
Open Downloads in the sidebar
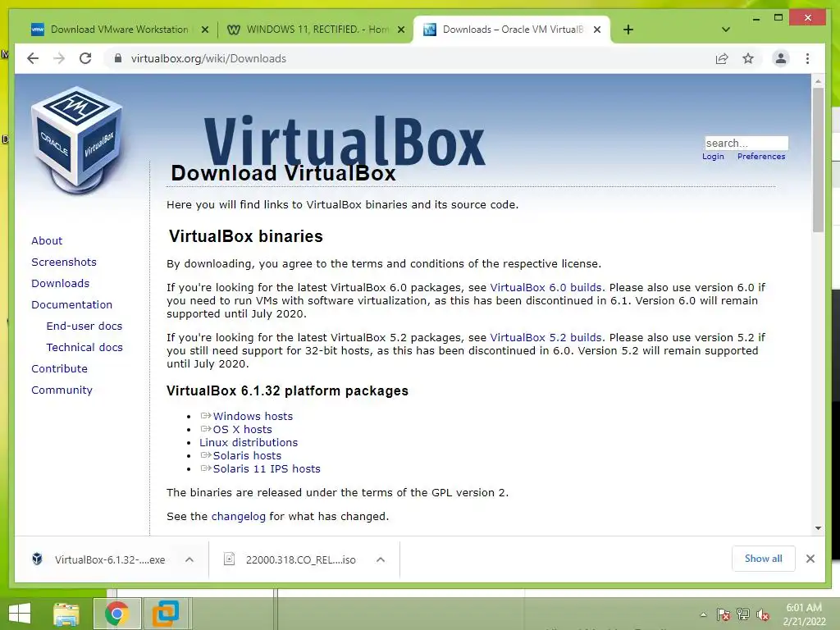60,283
